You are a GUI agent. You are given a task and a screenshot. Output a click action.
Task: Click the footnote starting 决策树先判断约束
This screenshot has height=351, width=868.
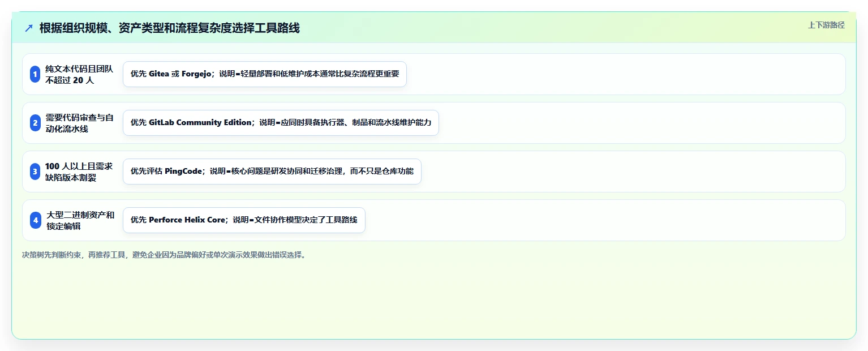(x=164, y=255)
